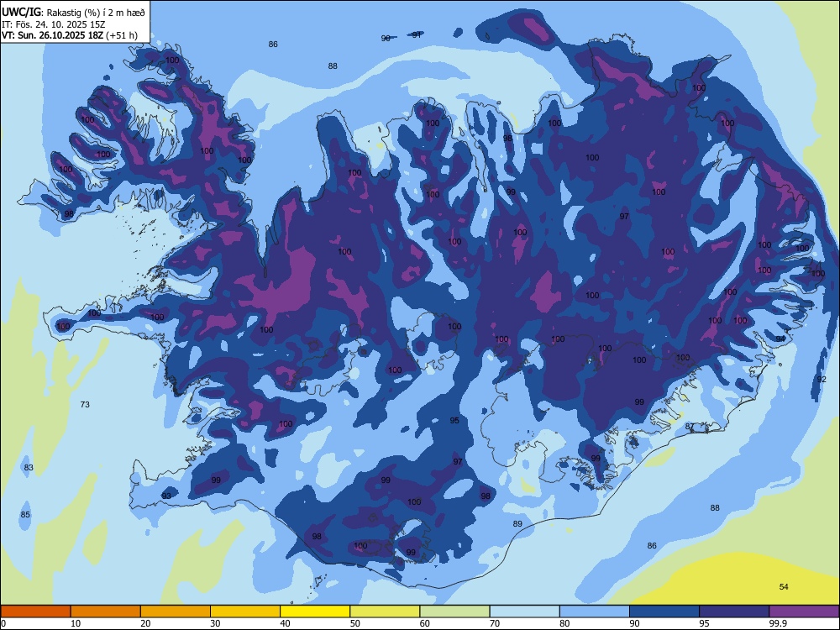Click the 88 value north of Iceland
840x630 pixels.
(333, 66)
